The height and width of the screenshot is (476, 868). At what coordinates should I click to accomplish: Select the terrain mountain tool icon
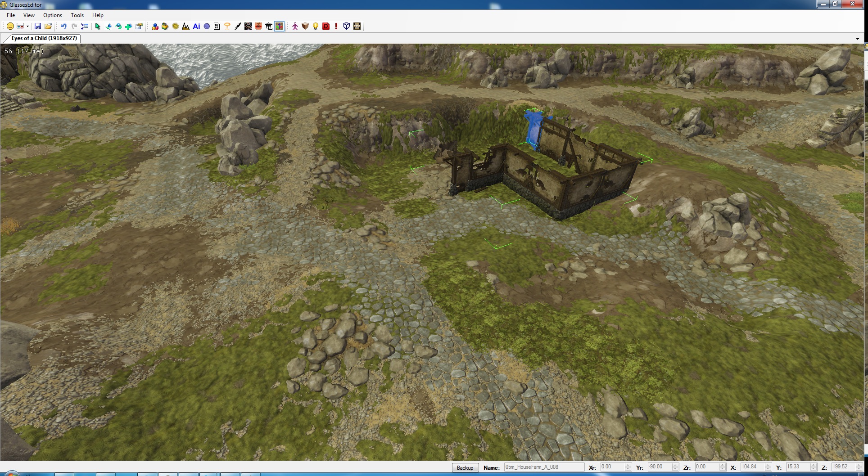(186, 27)
